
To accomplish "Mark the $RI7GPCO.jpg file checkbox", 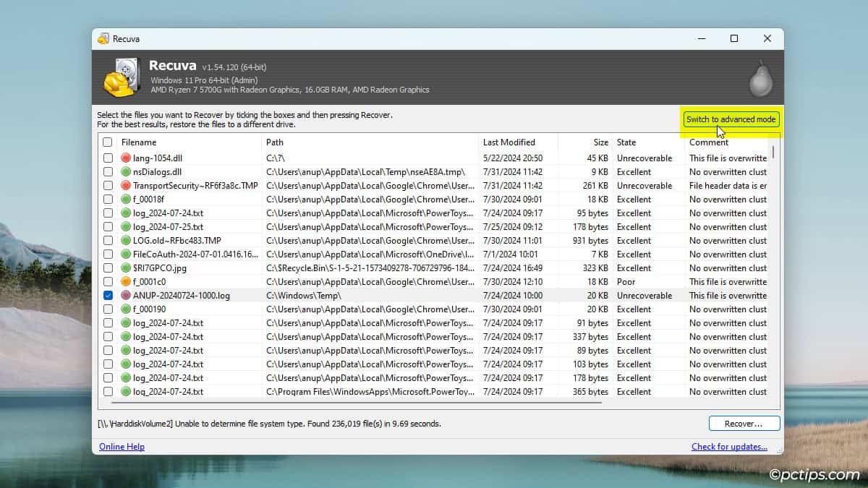I will click(108, 268).
